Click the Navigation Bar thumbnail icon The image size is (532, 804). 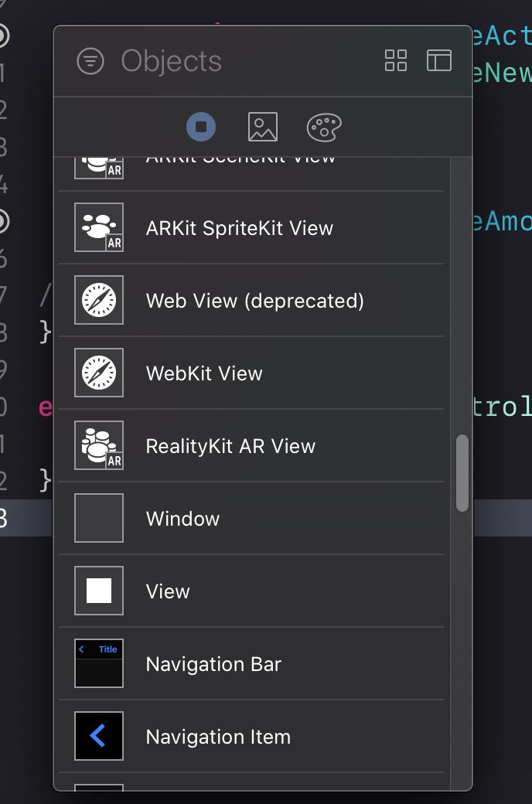click(99, 663)
